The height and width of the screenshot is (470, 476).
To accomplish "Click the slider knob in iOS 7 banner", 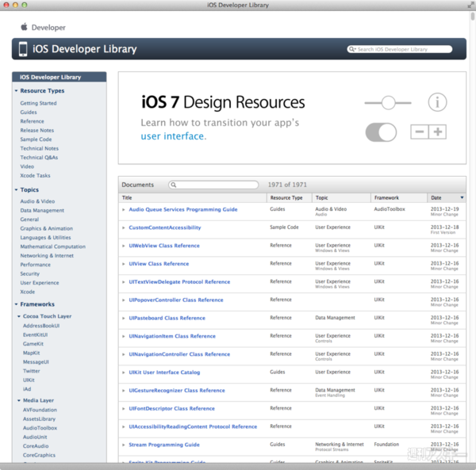I will click(388, 103).
